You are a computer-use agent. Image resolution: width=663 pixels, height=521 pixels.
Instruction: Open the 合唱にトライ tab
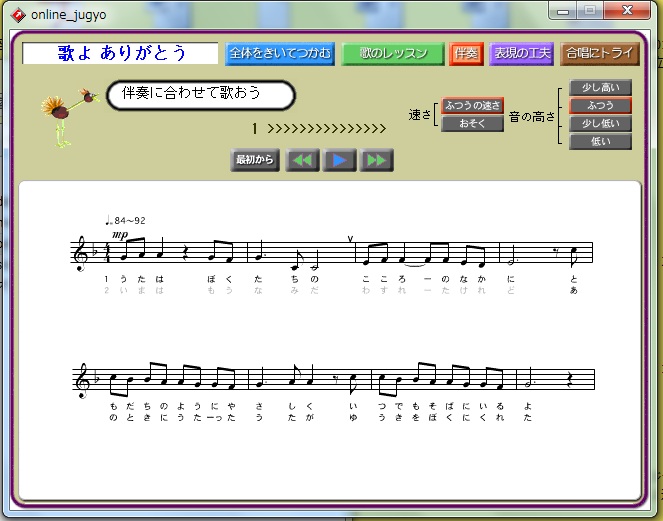(600, 54)
